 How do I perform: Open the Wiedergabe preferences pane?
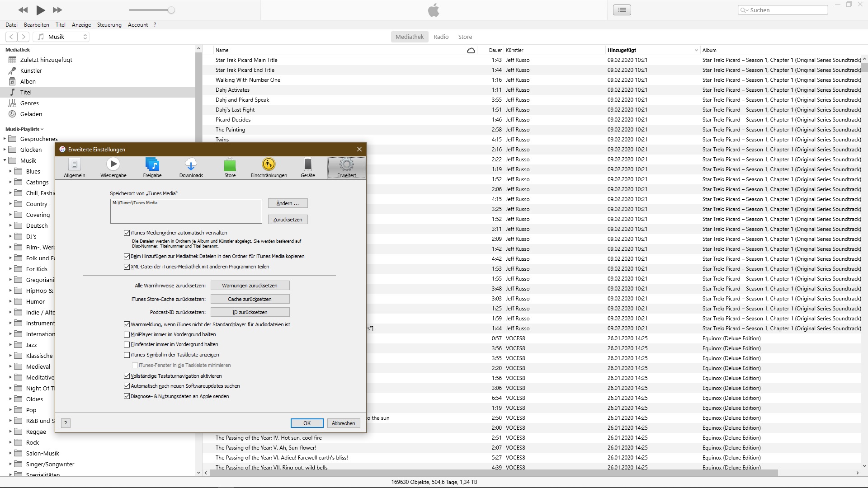[x=113, y=168]
